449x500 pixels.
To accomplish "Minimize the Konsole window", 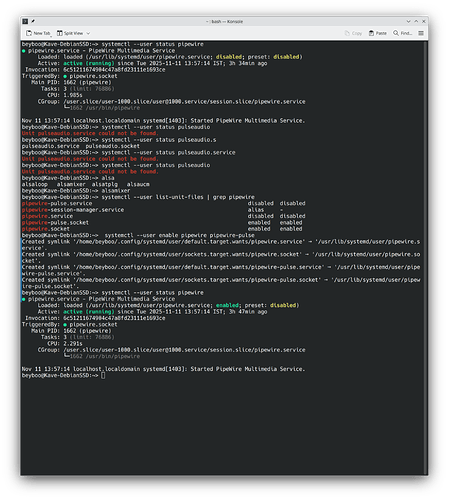I will [x=408, y=21].
